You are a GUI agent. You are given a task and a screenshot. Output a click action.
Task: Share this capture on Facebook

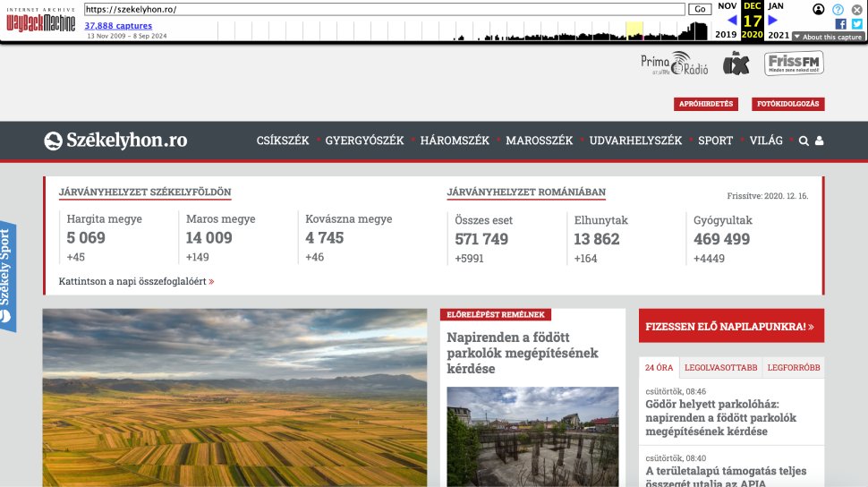(840, 24)
